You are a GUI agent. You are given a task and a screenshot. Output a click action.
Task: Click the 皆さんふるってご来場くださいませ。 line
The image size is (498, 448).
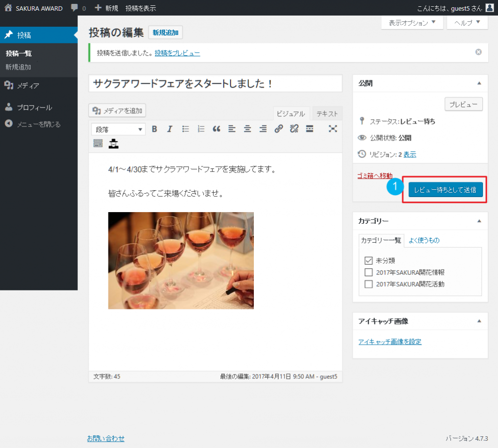click(x=166, y=193)
